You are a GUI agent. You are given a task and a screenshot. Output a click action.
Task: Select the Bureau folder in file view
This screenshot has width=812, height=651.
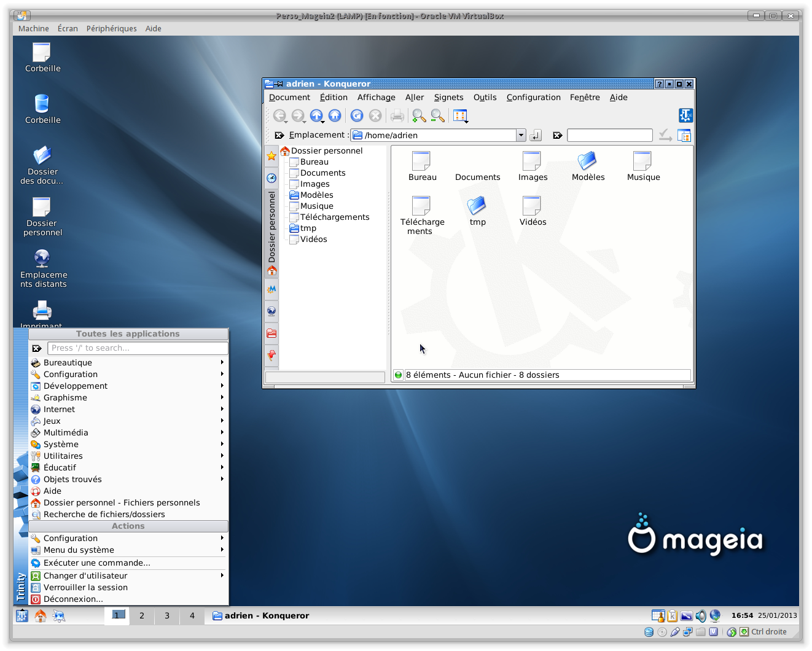(x=422, y=166)
